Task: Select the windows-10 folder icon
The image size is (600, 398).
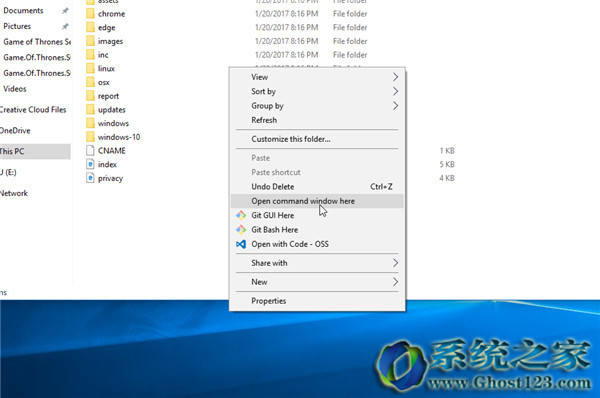Action: click(90, 137)
